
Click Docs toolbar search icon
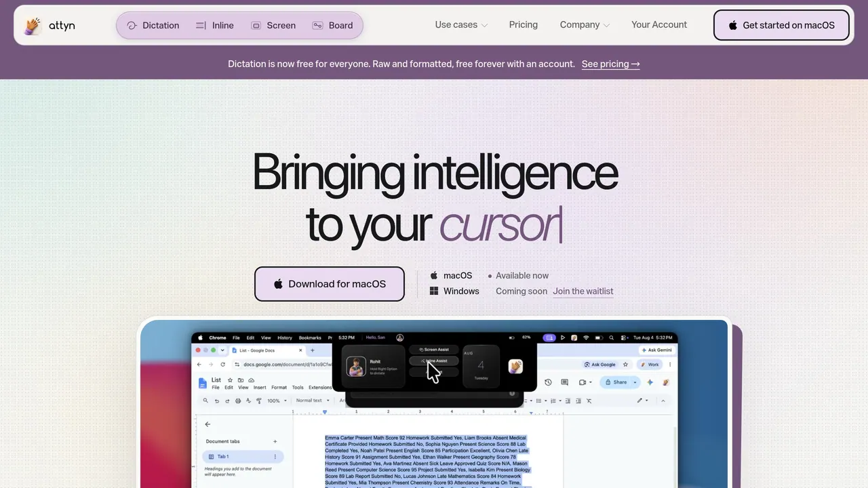coord(207,401)
